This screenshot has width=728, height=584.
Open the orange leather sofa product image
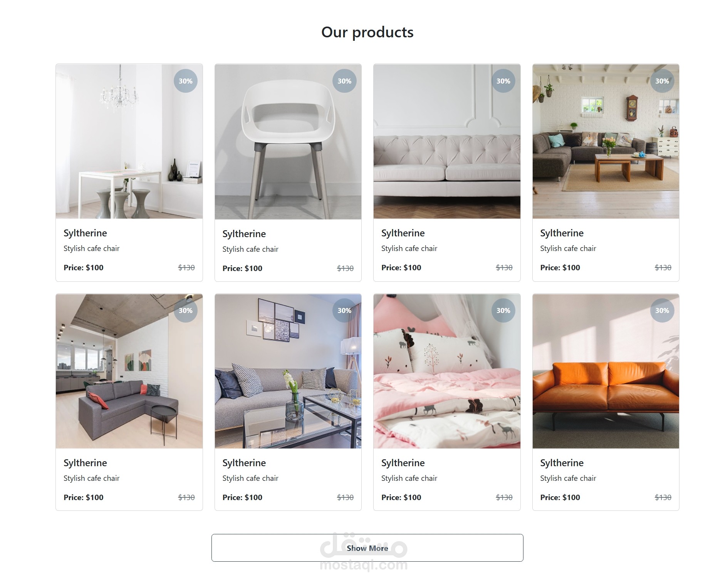606,371
